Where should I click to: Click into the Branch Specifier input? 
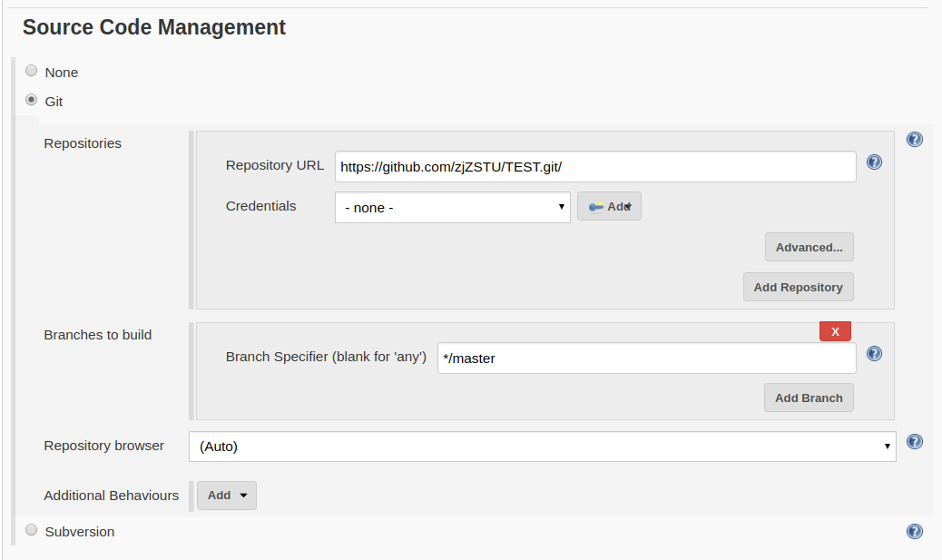(x=646, y=358)
